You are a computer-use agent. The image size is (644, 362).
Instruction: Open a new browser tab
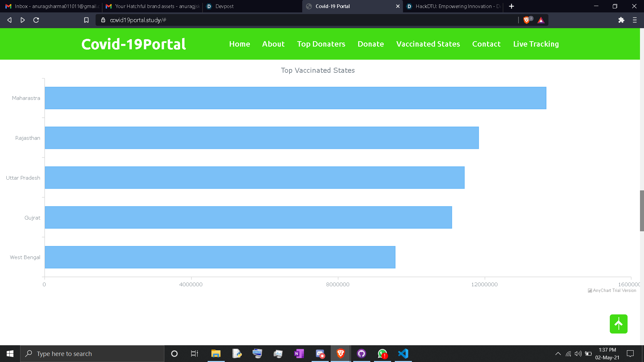click(511, 6)
